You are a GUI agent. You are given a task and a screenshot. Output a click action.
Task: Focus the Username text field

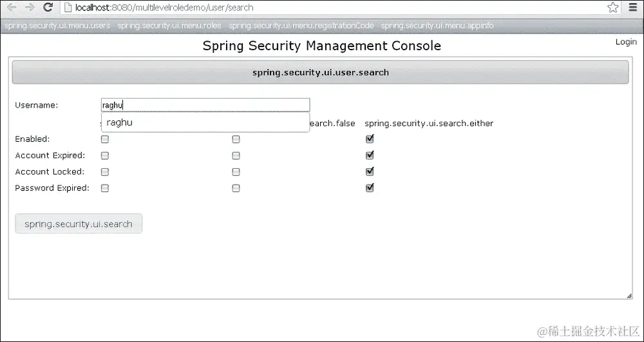pyautogui.click(x=205, y=105)
